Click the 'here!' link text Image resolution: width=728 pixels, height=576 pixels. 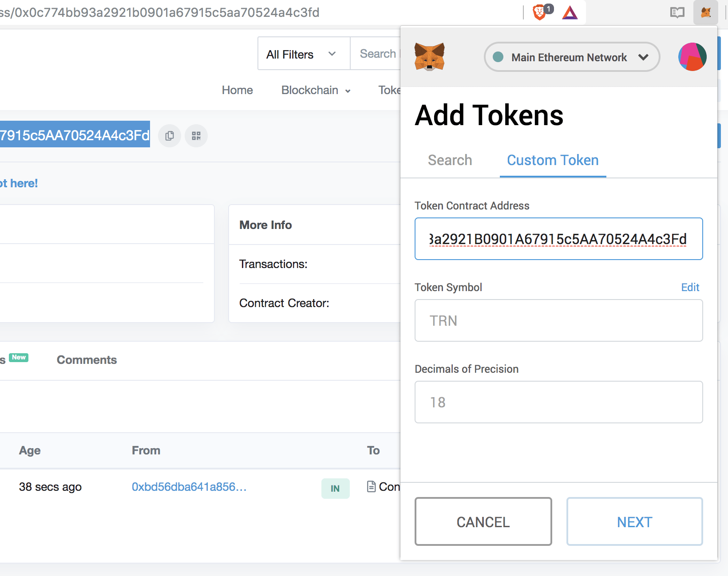coord(24,183)
